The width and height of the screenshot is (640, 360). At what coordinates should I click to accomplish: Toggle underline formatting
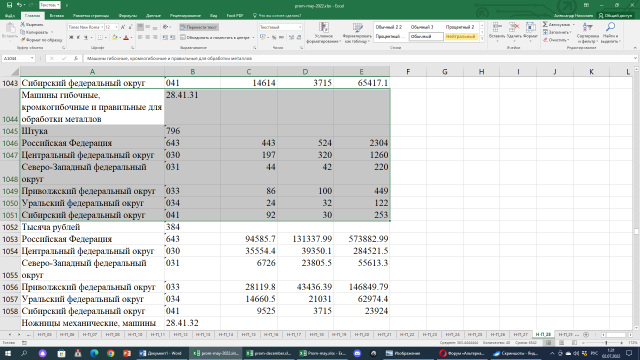tap(86, 38)
